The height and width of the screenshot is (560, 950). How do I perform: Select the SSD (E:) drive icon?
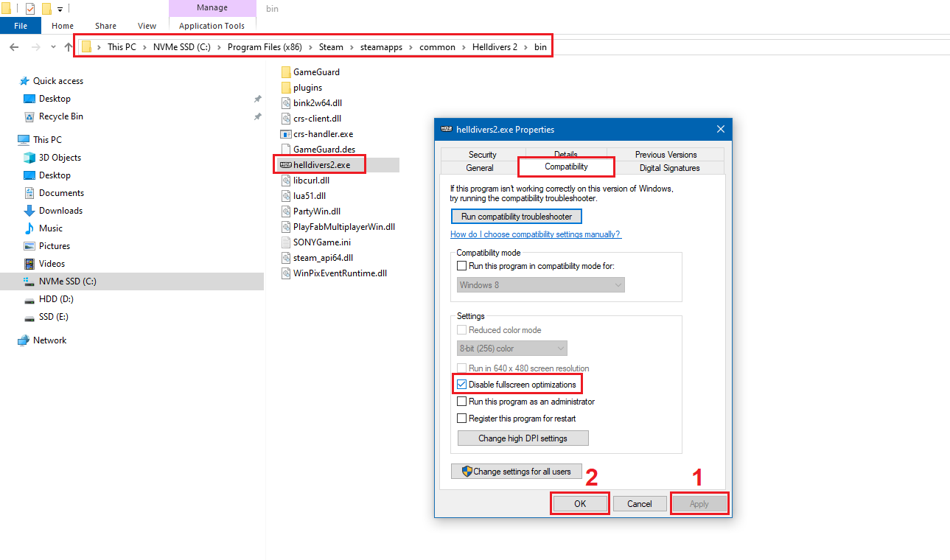(29, 317)
